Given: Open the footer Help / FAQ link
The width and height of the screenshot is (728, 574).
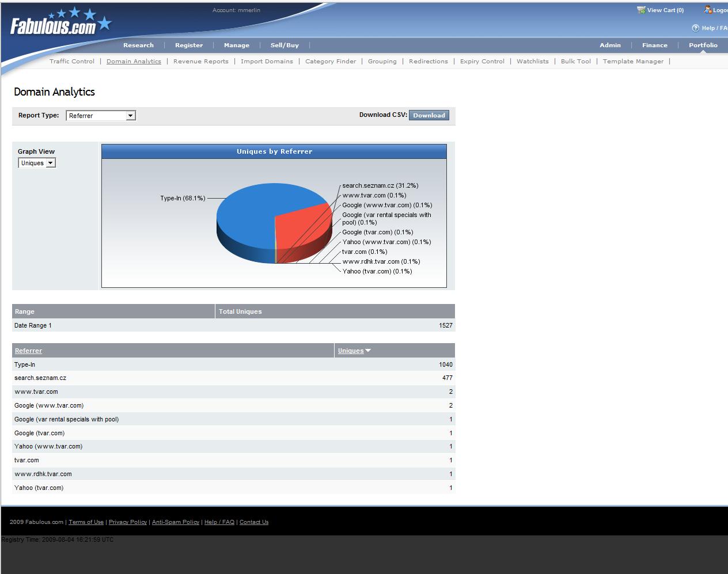Looking at the screenshot, I should pyautogui.click(x=219, y=522).
